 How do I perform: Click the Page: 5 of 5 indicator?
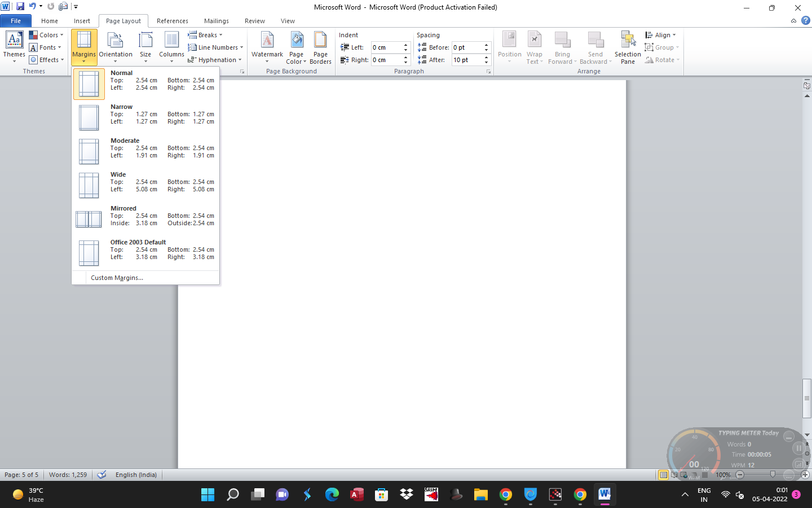click(x=21, y=475)
